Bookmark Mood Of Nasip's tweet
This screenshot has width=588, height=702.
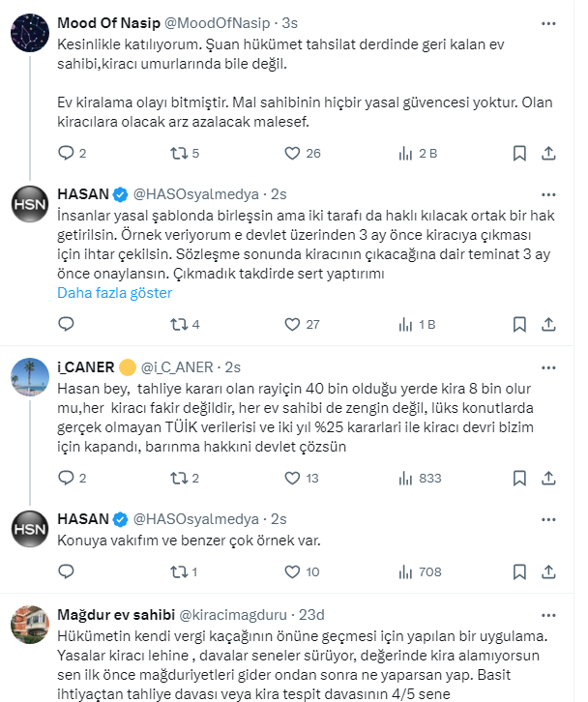click(519, 153)
